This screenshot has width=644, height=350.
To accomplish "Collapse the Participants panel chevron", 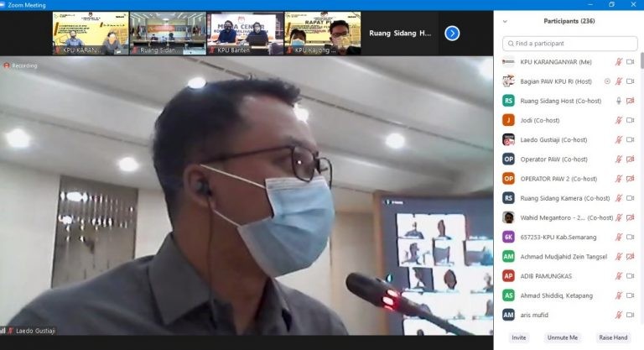I will click(505, 21).
